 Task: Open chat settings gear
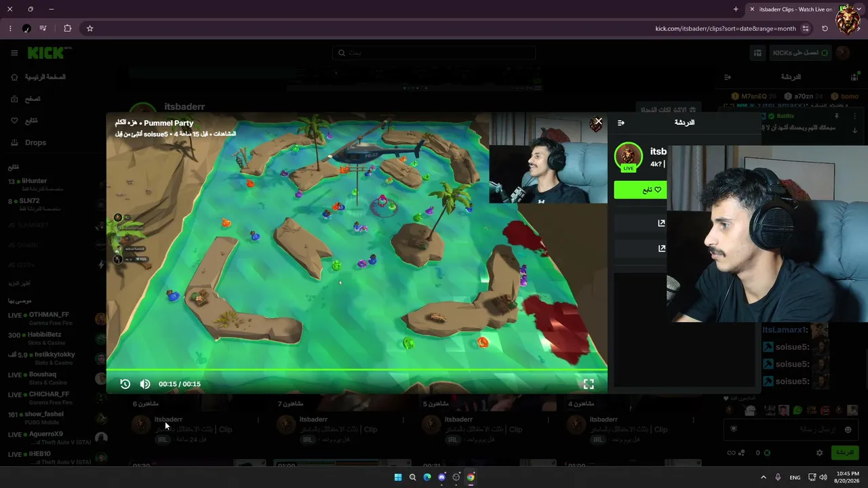point(820,453)
